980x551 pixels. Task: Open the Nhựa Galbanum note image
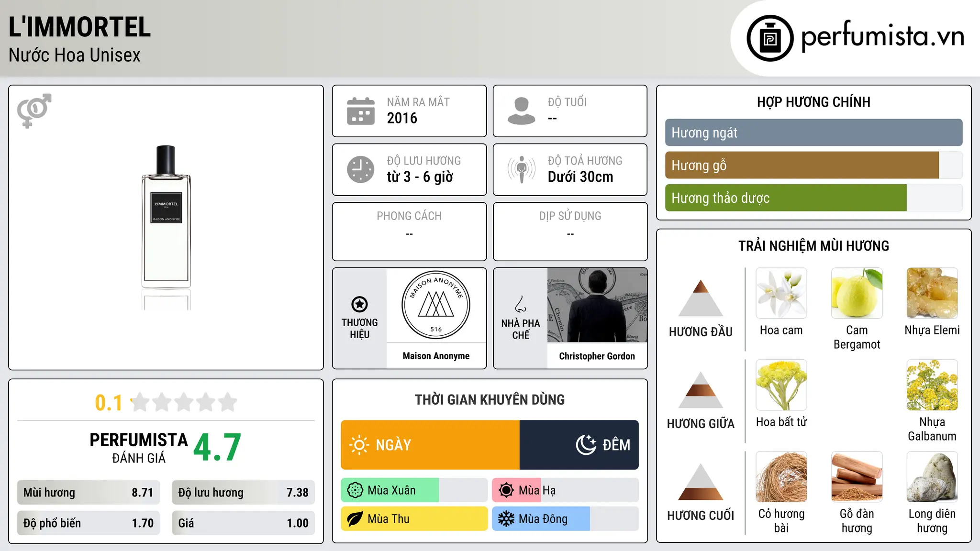pos(932,385)
